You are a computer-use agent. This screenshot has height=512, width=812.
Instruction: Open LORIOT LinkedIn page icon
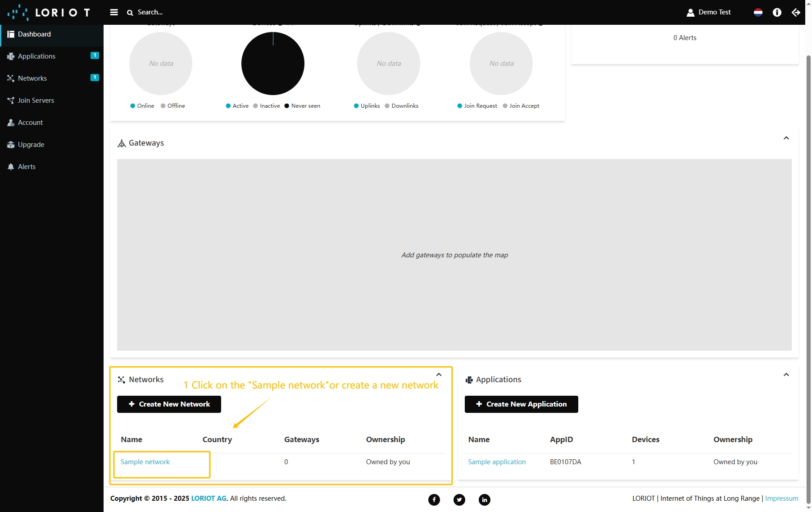[484, 499]
